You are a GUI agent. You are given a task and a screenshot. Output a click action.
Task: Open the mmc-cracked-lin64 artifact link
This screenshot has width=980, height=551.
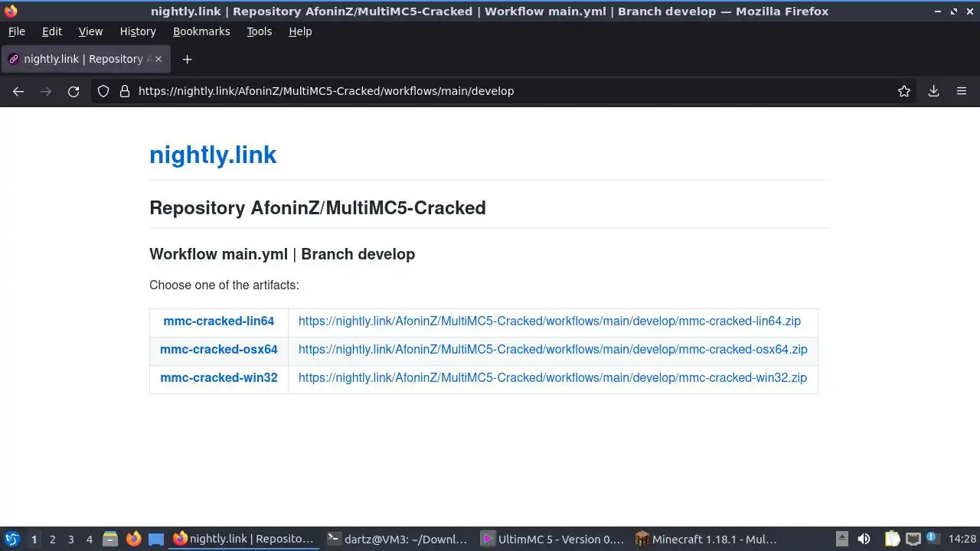218,321
